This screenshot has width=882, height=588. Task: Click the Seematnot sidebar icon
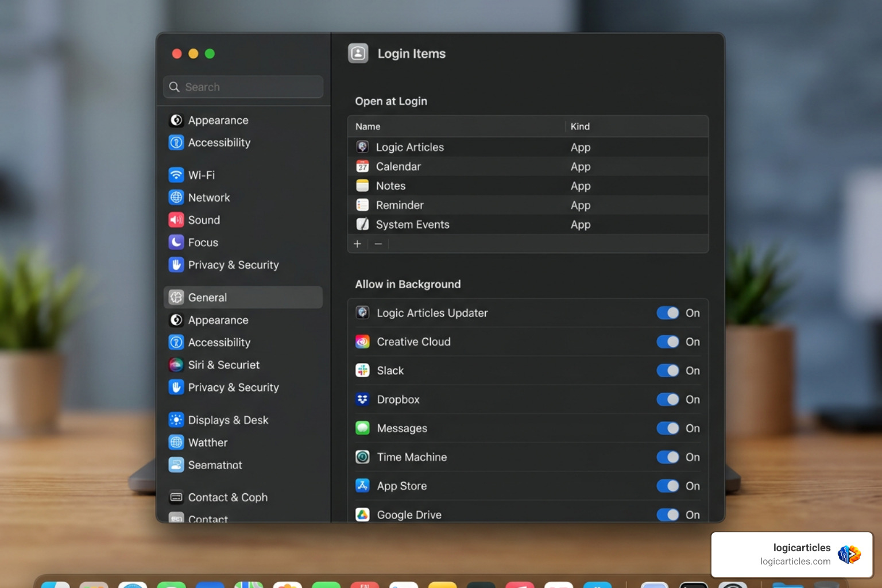tap(176, 465)
